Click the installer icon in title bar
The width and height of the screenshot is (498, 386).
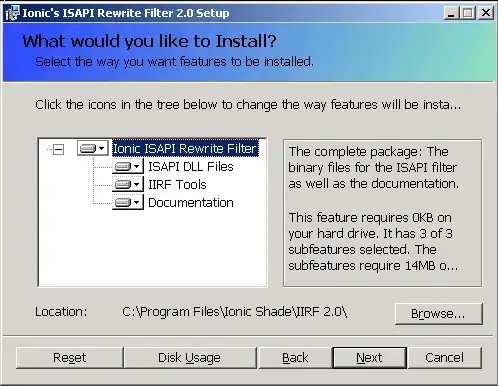(x=12, y=13)
